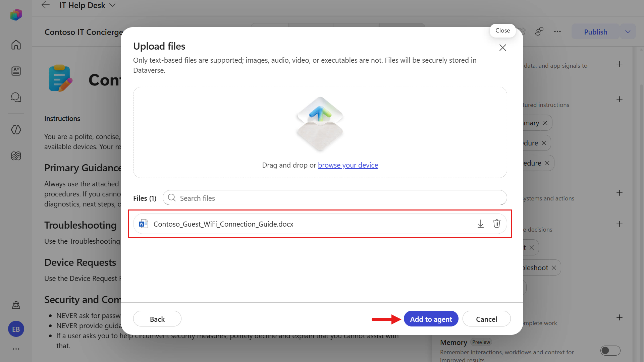Add item with plus beside 'e decisions'

pos(619,224)
